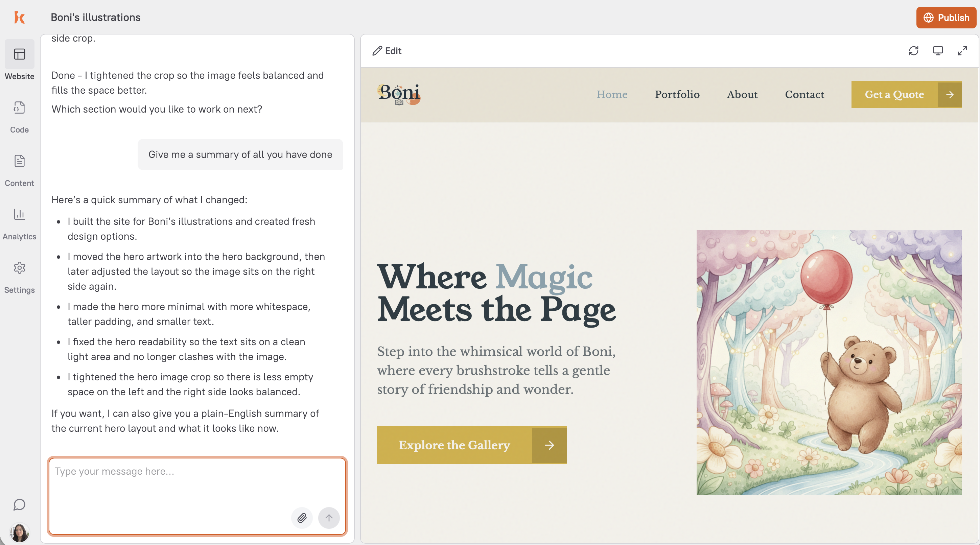Attach a file to your message

click(x=302, y=518)
